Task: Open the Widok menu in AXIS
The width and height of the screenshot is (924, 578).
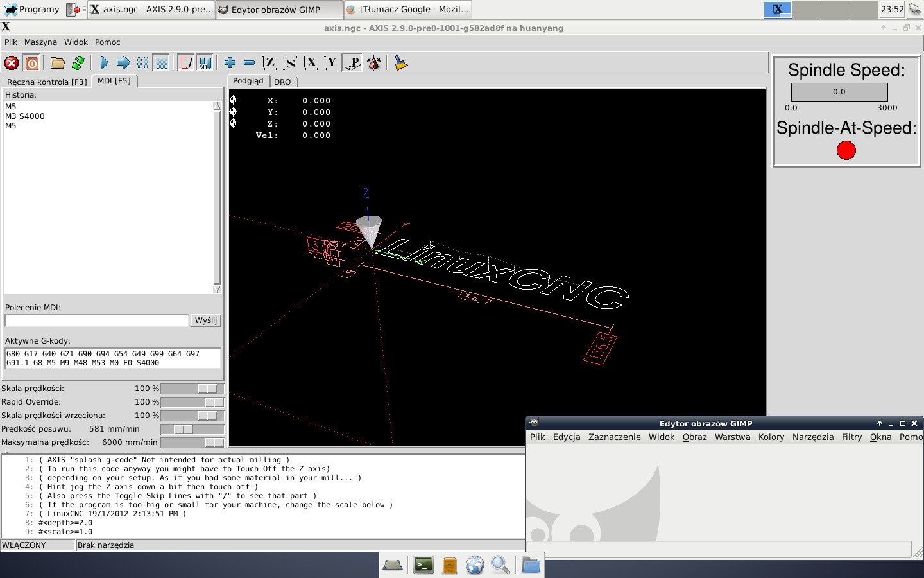Action: [76, 42]
